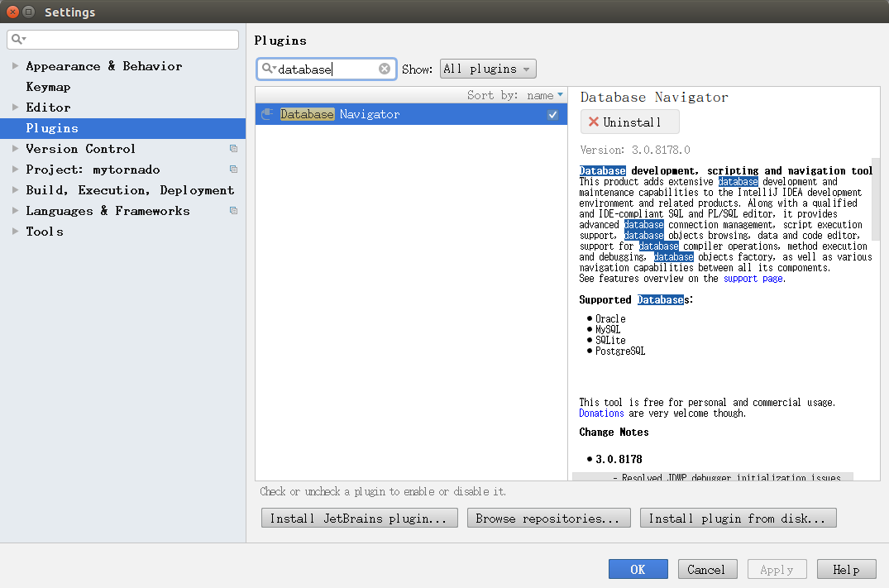Screen dimensions: 889x588
Task: Click Install JetBrains plugin... button
Action: pyautogui.click(x=360, y=519)
